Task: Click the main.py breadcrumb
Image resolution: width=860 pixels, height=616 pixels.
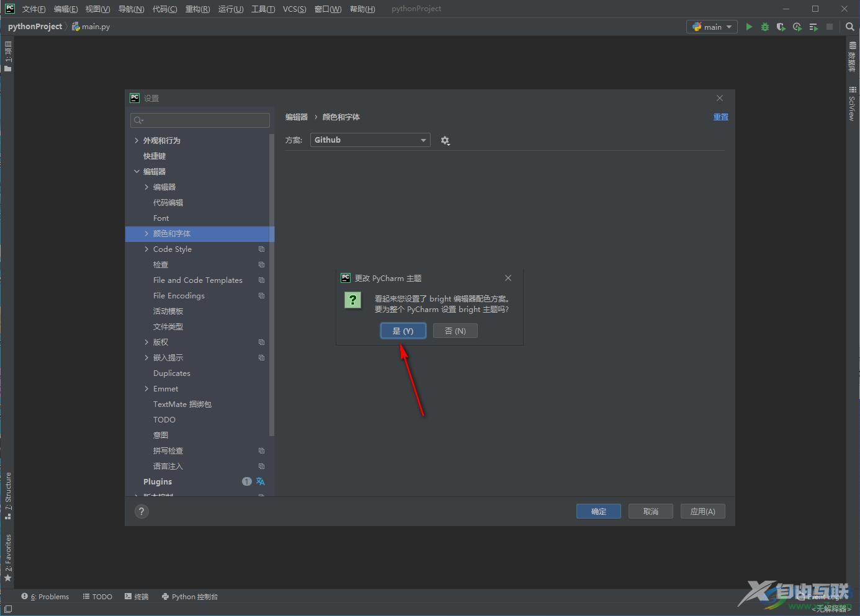Action: click(x=91, y=27)
